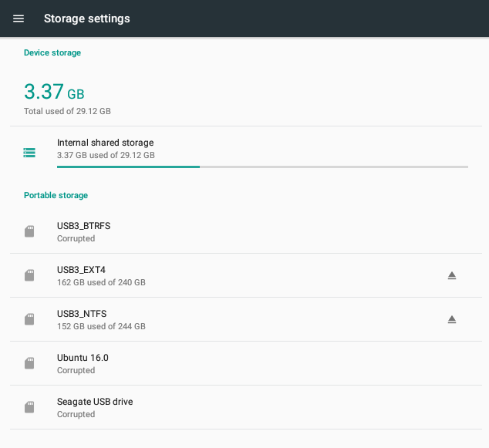
Task: Click the Ubuntu 16.0 SD card icon
Action: (29, 363)
